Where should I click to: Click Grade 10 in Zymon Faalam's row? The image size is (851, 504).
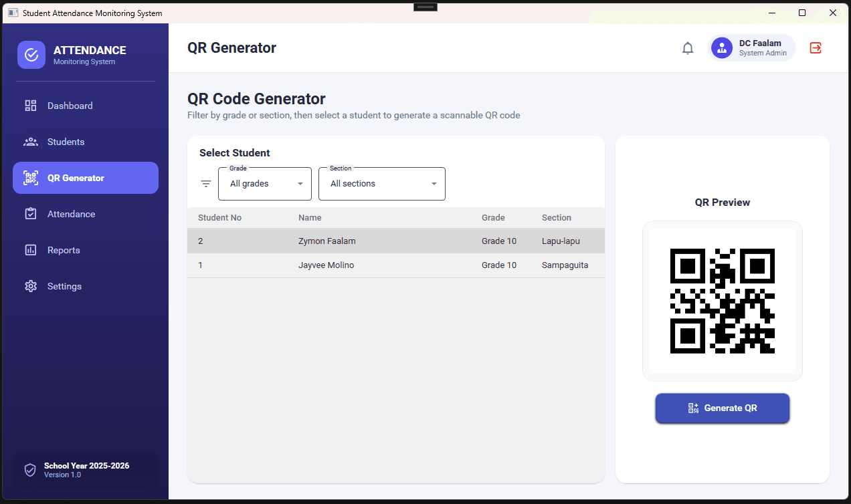click(x=499, y=241)
